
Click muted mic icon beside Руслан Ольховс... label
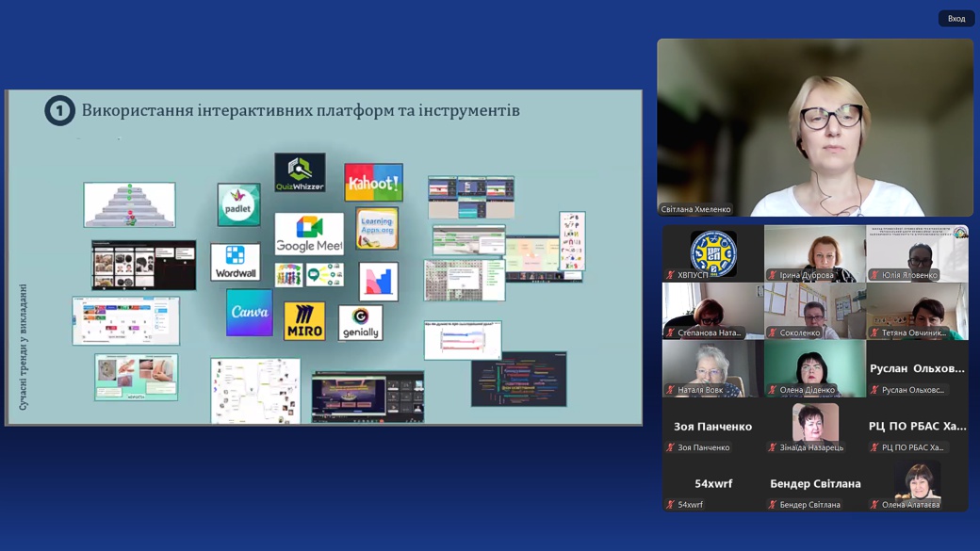[875, 390]
